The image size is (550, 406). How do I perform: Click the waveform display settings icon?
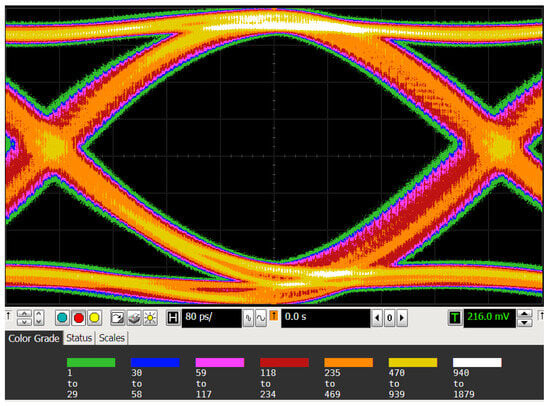(x=117, y=318)
